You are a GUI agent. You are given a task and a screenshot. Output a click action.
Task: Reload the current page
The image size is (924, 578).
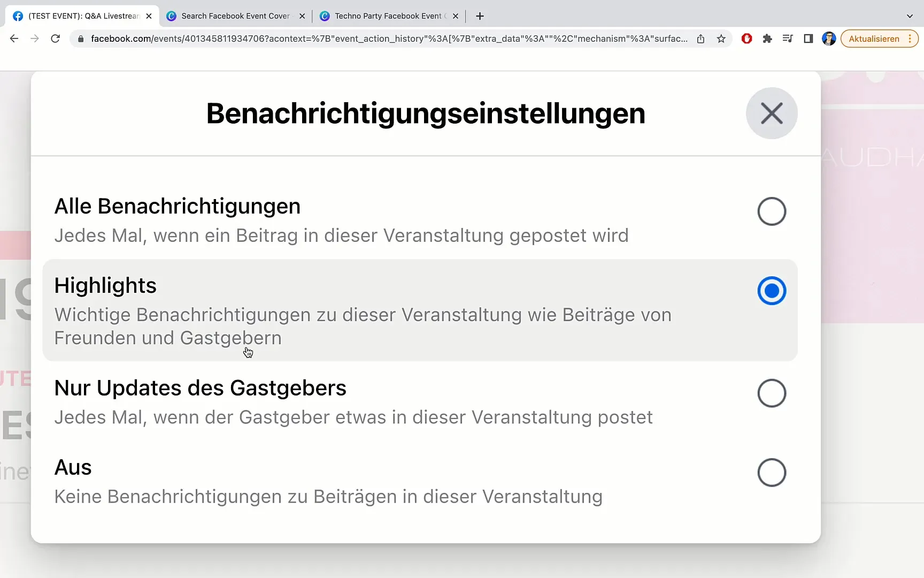pyautogui.click(x=55, y=39)
